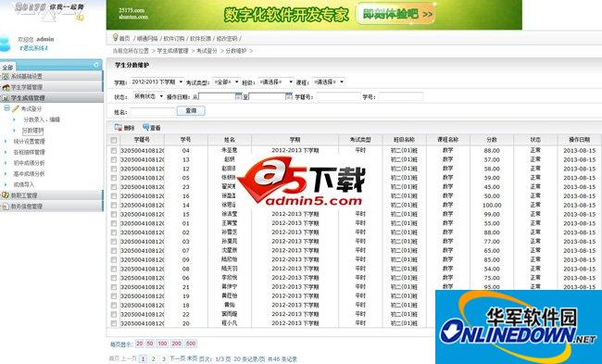Check the row with student number 13
This screenshot has width=602, height=364.
tap(114, 159)
